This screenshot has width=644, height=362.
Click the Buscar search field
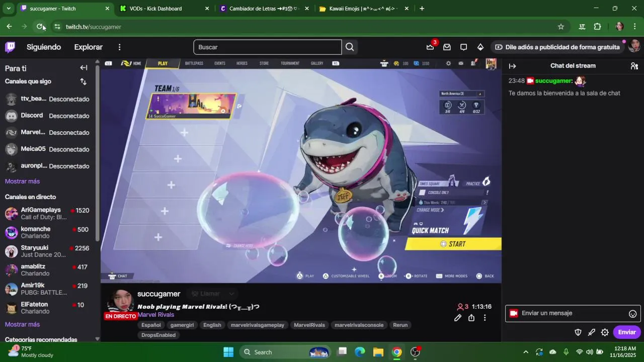click(268, 47)
